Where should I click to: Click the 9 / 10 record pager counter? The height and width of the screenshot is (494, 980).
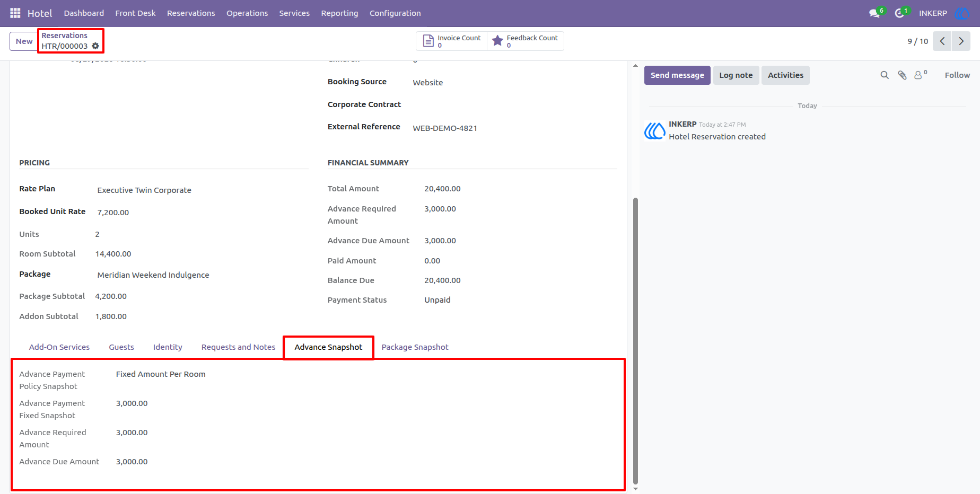(917, 41)
